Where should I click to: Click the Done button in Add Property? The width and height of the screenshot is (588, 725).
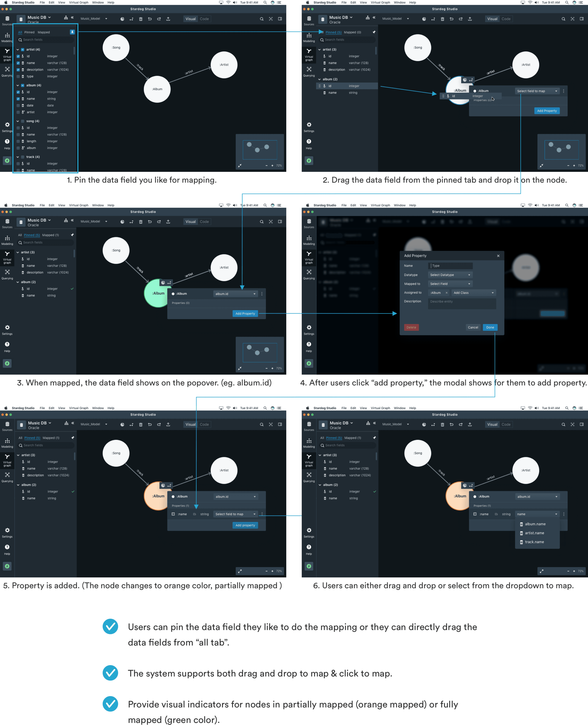coord(490,327)
